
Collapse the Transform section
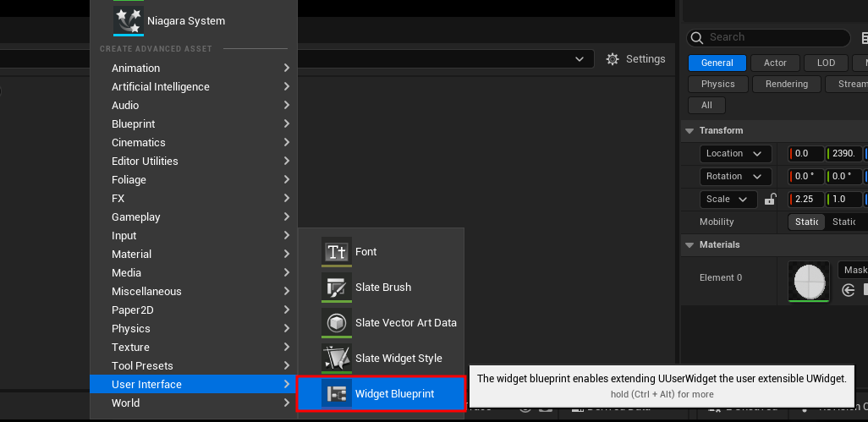click(x=689, y=131)
